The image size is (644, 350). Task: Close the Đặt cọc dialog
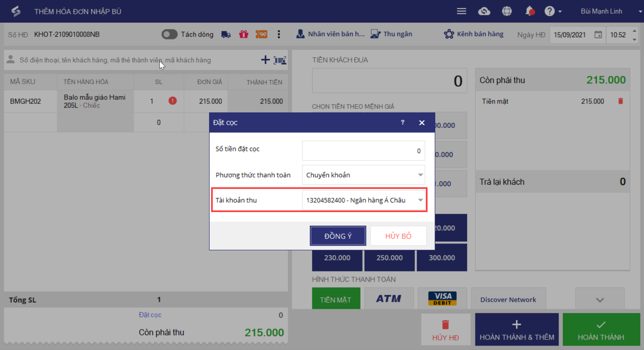tap(422, 123)
